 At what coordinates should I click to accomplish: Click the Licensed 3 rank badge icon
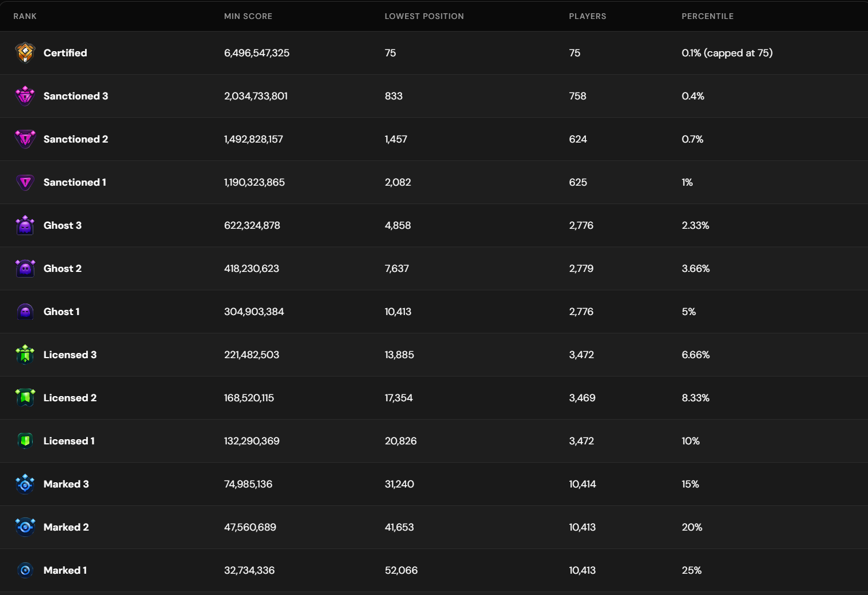(25, 355)
